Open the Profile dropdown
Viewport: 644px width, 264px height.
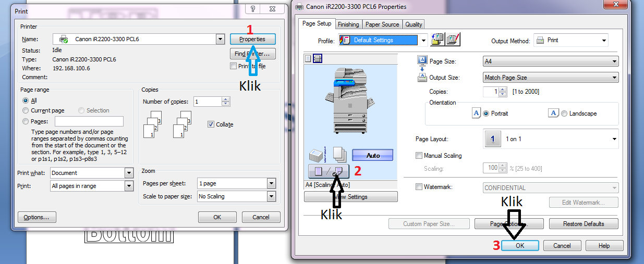pos(424,40)
